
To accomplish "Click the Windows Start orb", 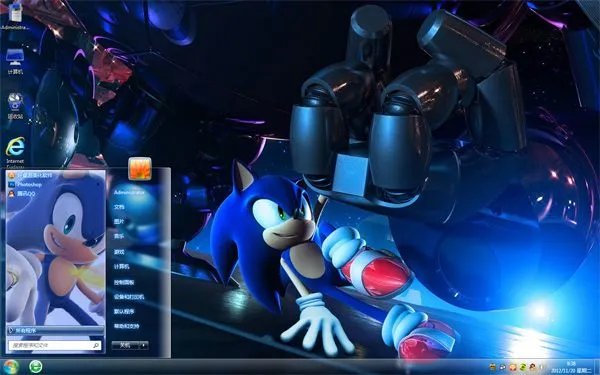I will point(11,367).
